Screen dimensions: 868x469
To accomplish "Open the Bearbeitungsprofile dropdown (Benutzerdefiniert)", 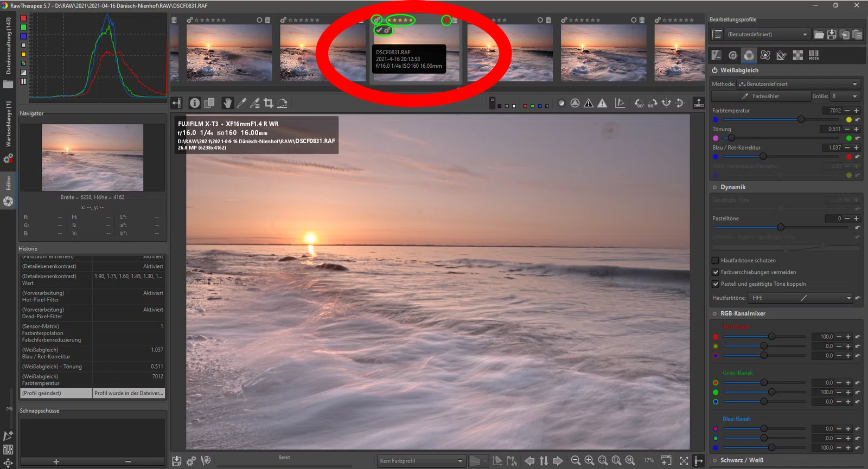I will coord(768,34).
